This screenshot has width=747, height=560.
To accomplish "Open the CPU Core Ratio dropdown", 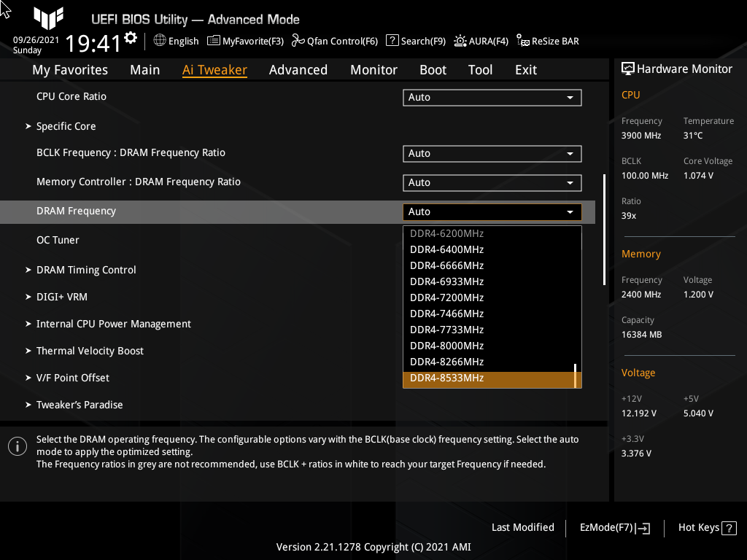I will pyautogui.click(x=492, y=97).
